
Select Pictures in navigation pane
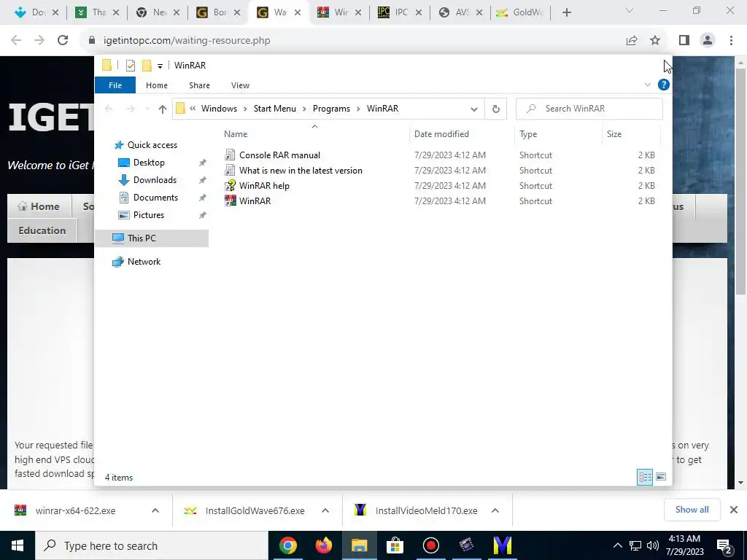click(x=149, y=215)
